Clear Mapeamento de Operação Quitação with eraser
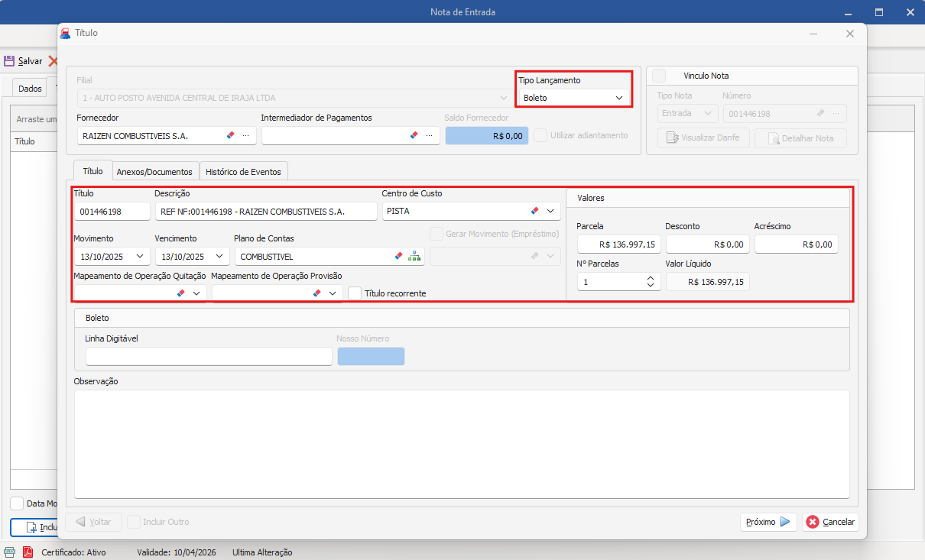The width and height of the screenshot is (925, 560). [x=181, y=293]
